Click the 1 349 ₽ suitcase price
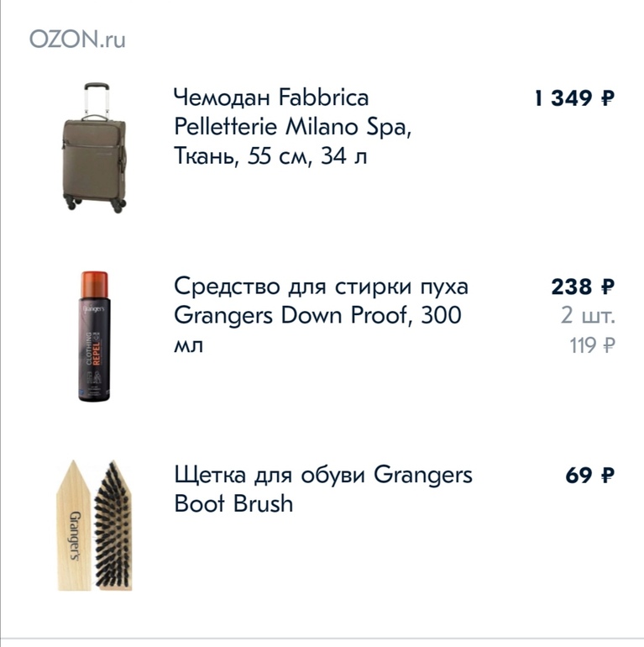The width and height of the screenshot is (644, 647). click(x=574, y=98)
